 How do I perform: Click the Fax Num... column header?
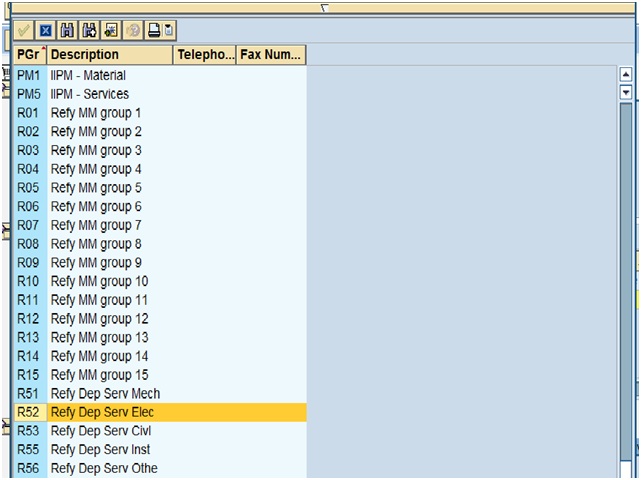[271, 55]
